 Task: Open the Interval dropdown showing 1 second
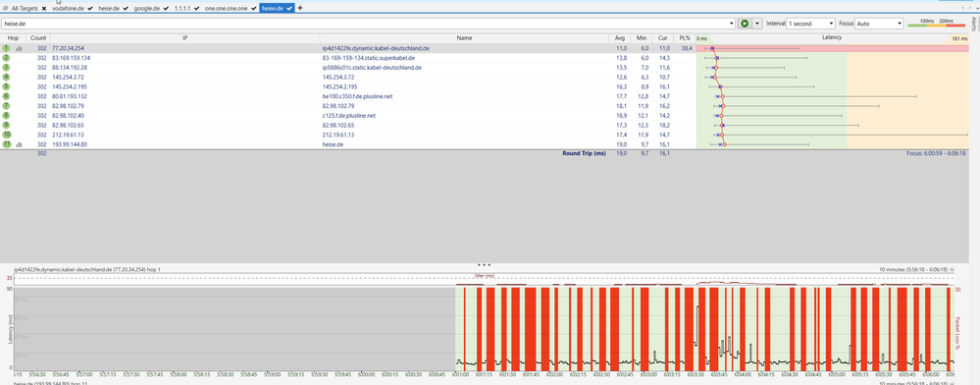810,24
